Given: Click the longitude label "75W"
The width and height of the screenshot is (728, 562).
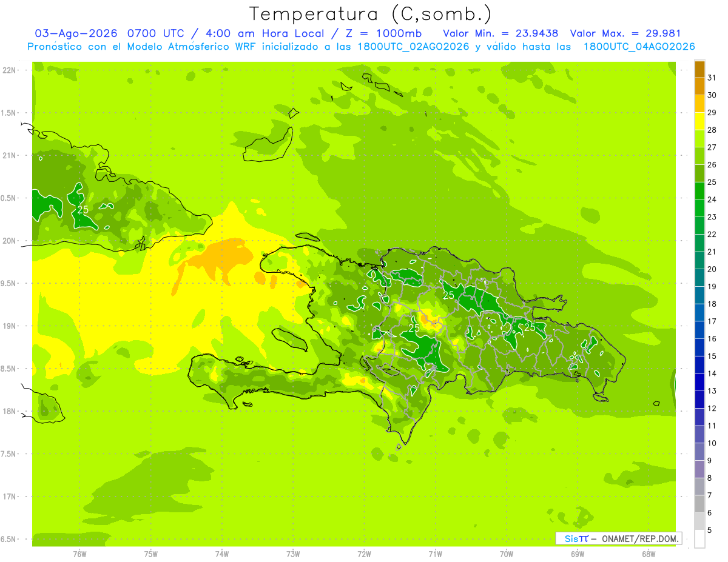Looking at the screenshot, I should pyautogui.click(x=151, y=554).
